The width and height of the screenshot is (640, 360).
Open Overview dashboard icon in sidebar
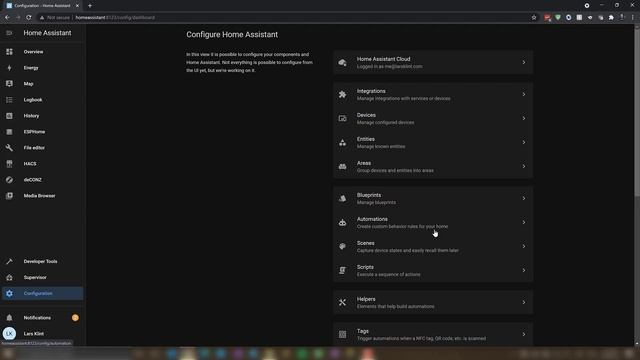[x=9, y=52]
